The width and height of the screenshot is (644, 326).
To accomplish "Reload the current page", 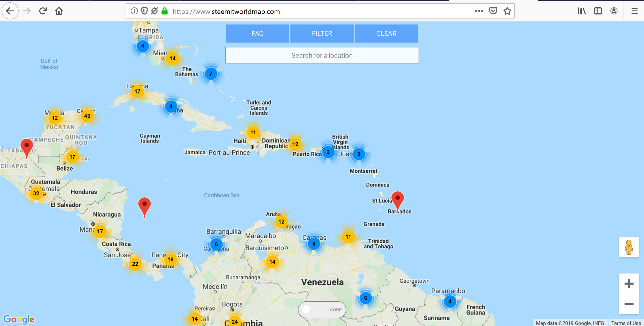I will pyautogui.click(x=43, y=11).
